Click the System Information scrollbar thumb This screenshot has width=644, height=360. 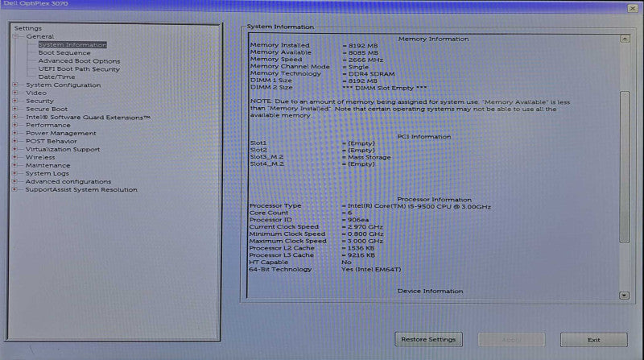[x=625, y=168]
